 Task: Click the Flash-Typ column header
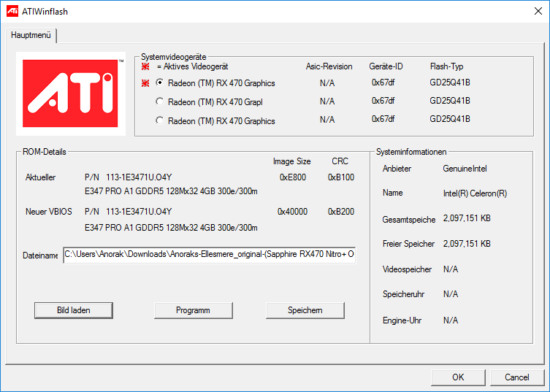coord(446,66)
